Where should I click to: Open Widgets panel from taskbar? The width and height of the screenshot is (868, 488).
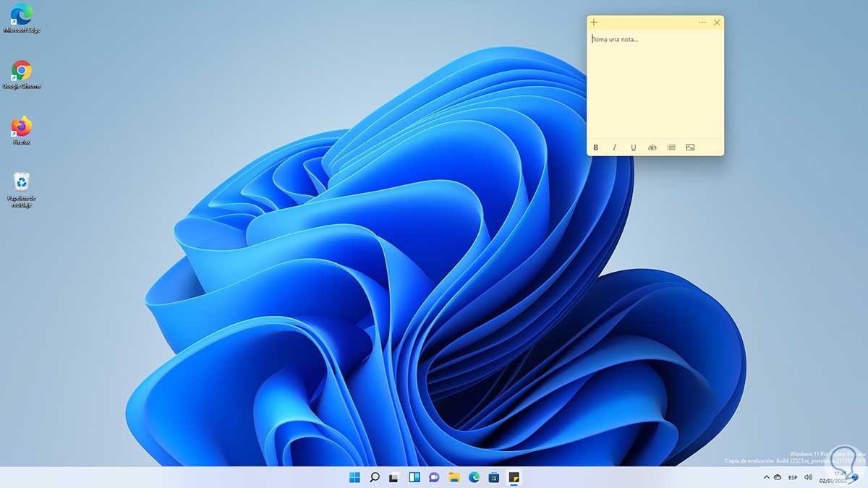tap(414, 477)
